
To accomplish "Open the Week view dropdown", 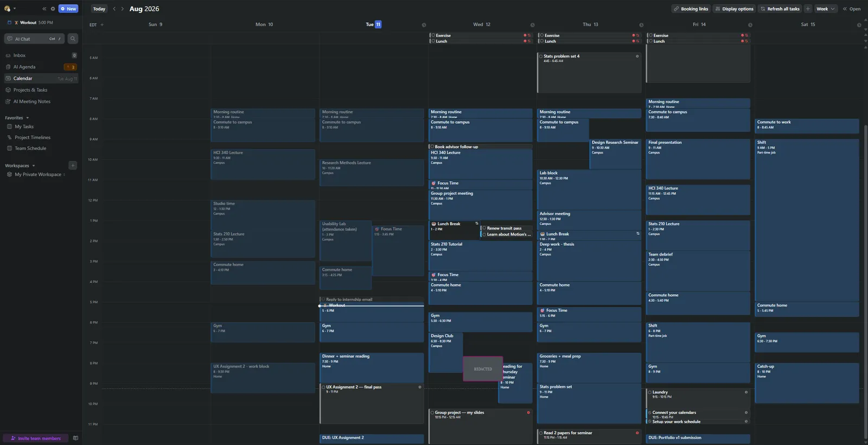I will (x=826, y=9).
